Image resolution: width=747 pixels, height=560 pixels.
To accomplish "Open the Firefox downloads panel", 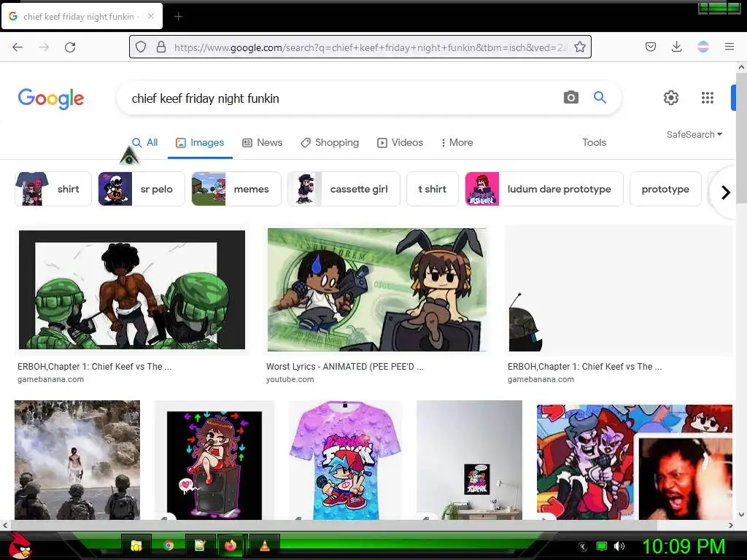I will pyautogui.click(x=676, y=47).
